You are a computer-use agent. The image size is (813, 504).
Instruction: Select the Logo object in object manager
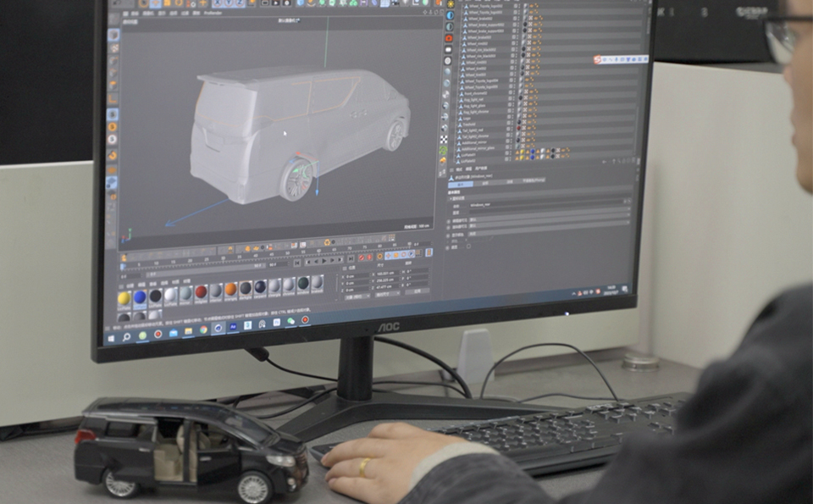click(467, 119)
